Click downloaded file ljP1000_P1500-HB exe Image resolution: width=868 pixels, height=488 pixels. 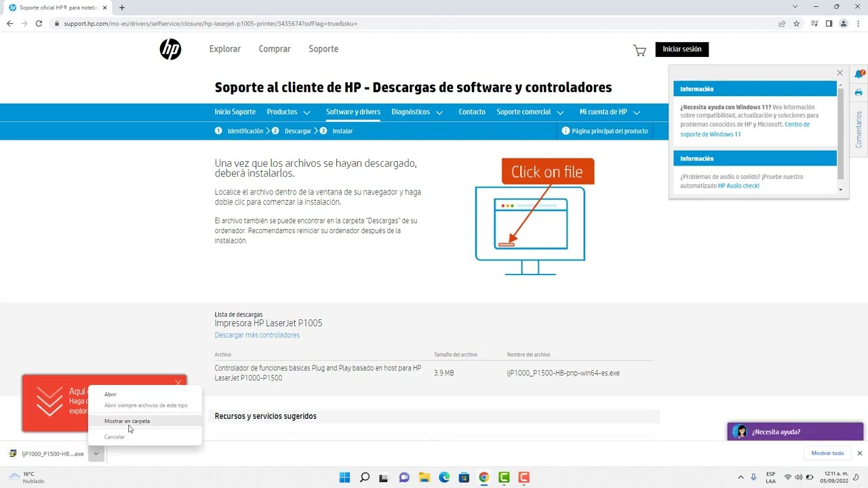46,453
